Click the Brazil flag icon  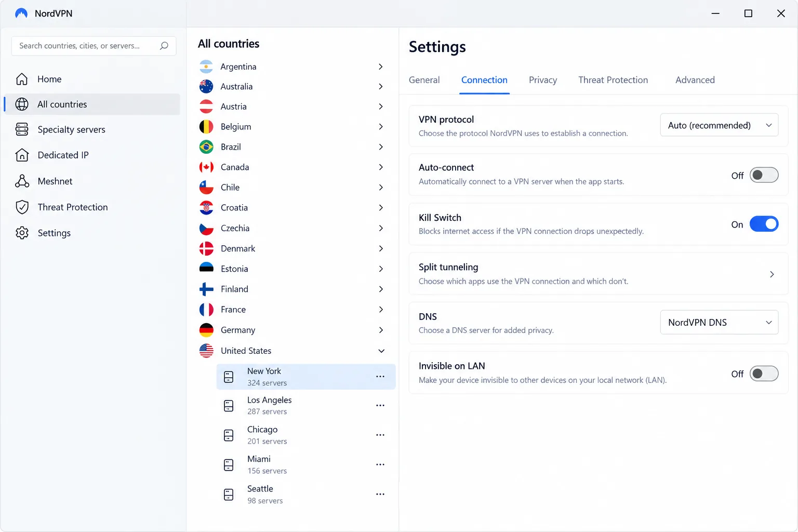point(206,147)
